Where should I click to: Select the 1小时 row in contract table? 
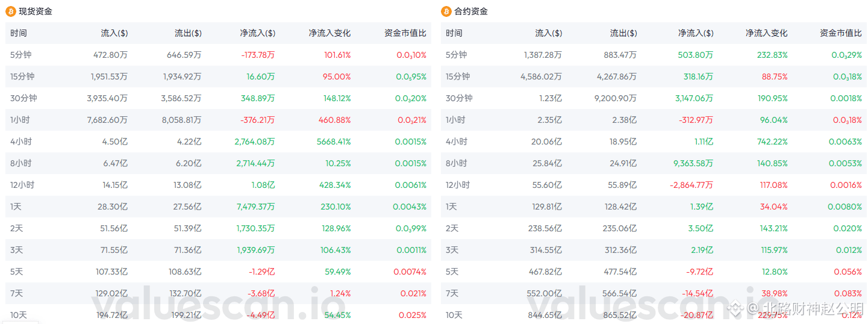point(654,120)
